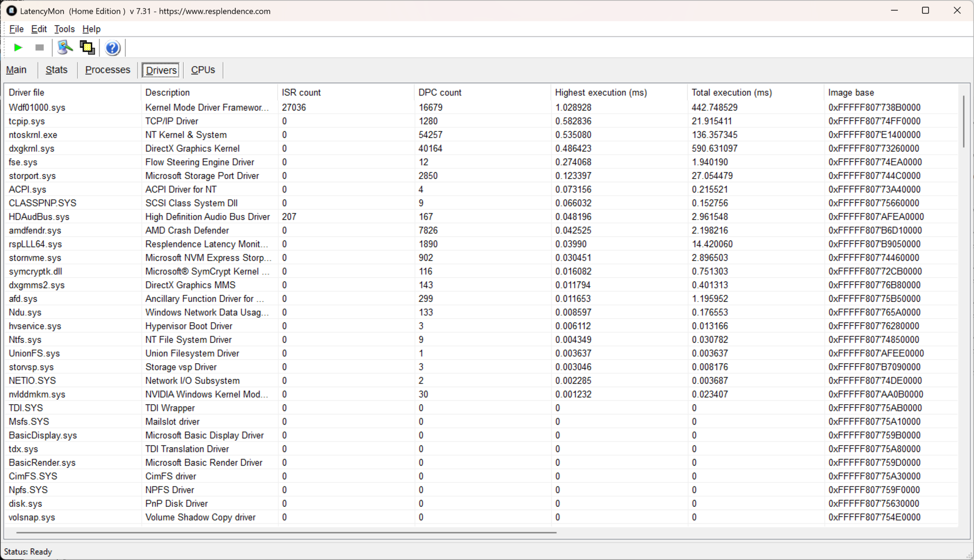Select the dxgkrnl.sys driver row

pos(31,149)
